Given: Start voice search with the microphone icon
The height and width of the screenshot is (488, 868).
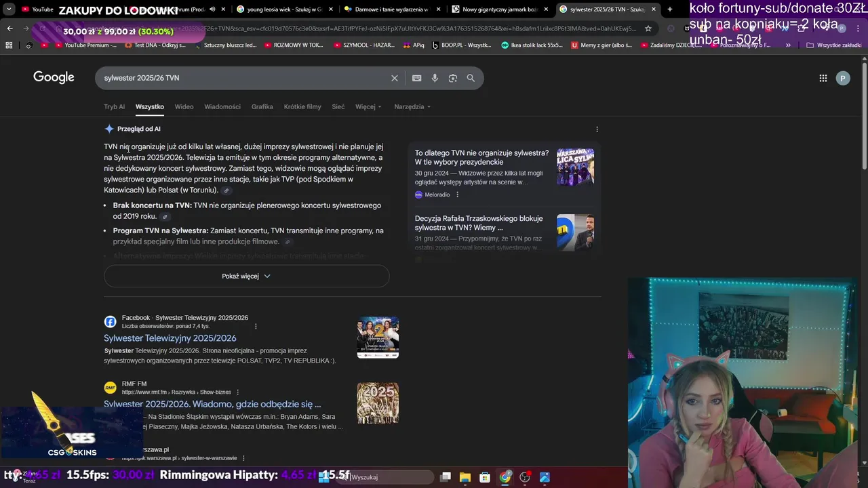Looking at the screenshot, I should click(x=435, y=78).
